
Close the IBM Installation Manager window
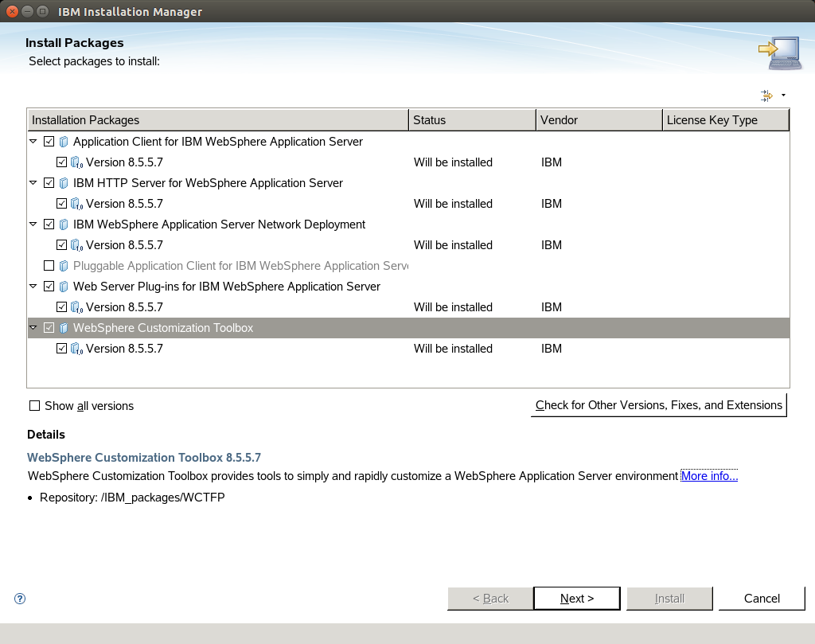pos(13,11)
